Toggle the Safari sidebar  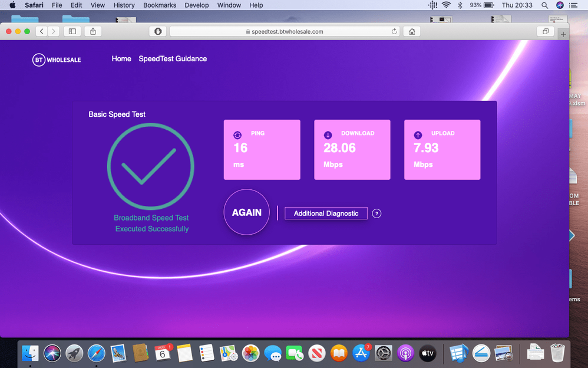(x=72, y=31)
